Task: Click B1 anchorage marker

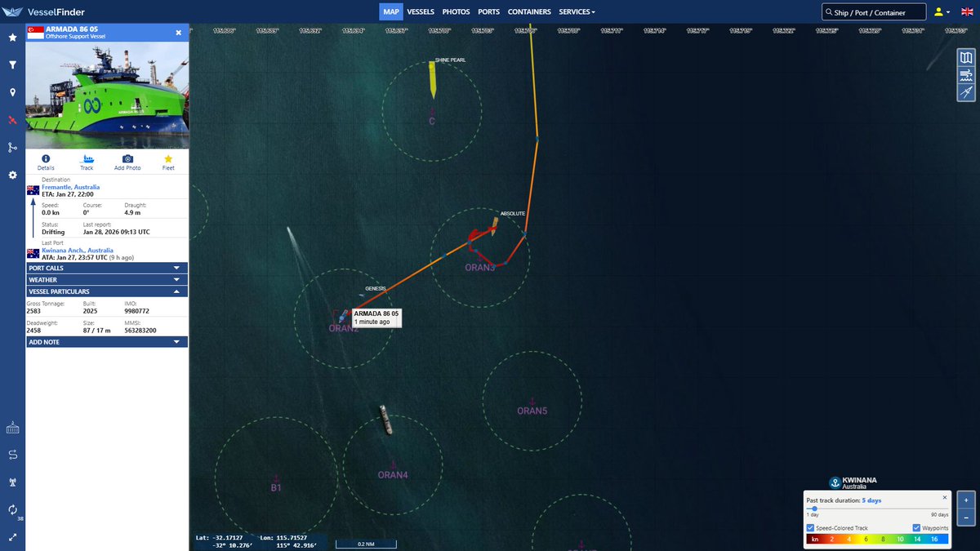Action: click(x=276, y=484)
